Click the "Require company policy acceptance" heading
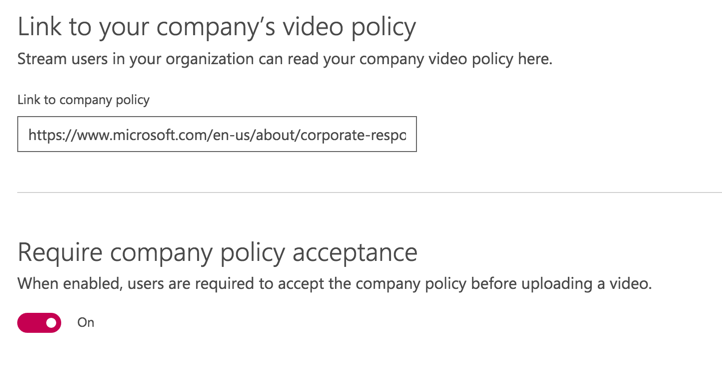The height and width of the screenshot is (383, 722). (217, 253)
